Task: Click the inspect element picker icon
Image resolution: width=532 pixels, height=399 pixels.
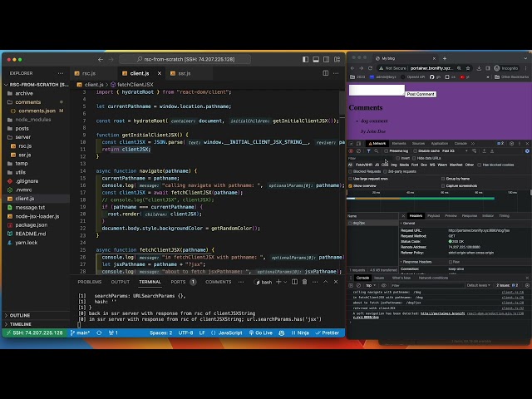Action: click(351, 143)
